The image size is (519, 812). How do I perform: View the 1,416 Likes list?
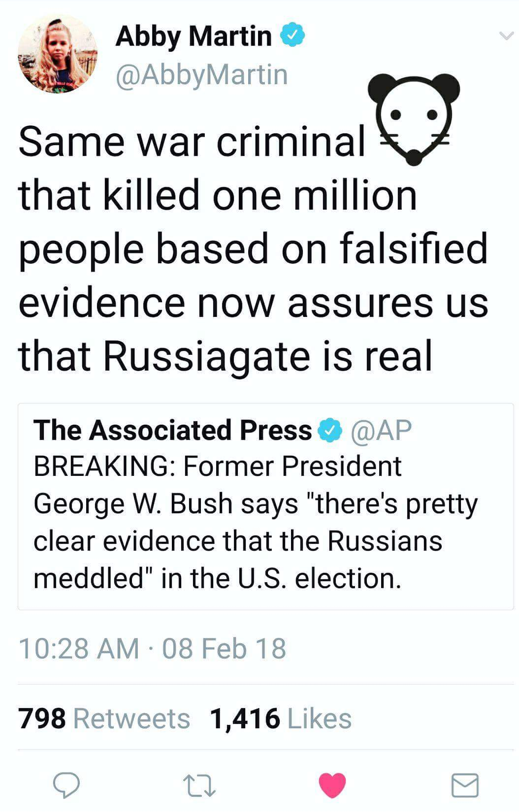click(281, 718)
